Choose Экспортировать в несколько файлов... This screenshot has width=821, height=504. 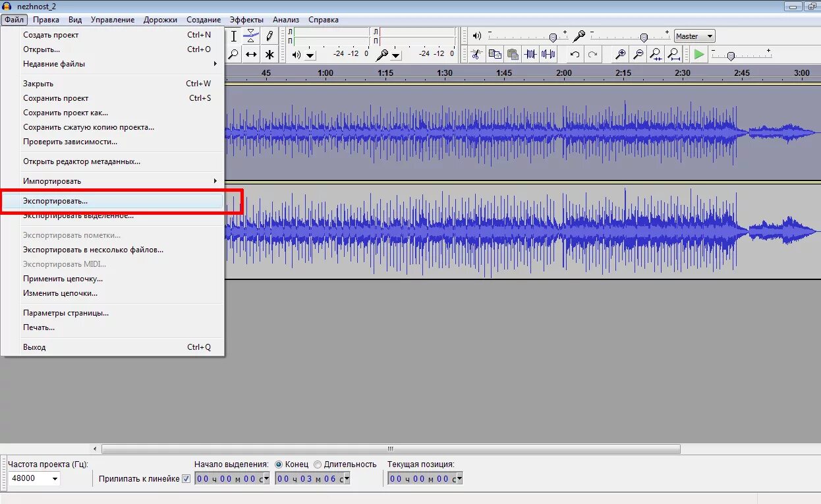pyautogui.click(x=113, y=250)
